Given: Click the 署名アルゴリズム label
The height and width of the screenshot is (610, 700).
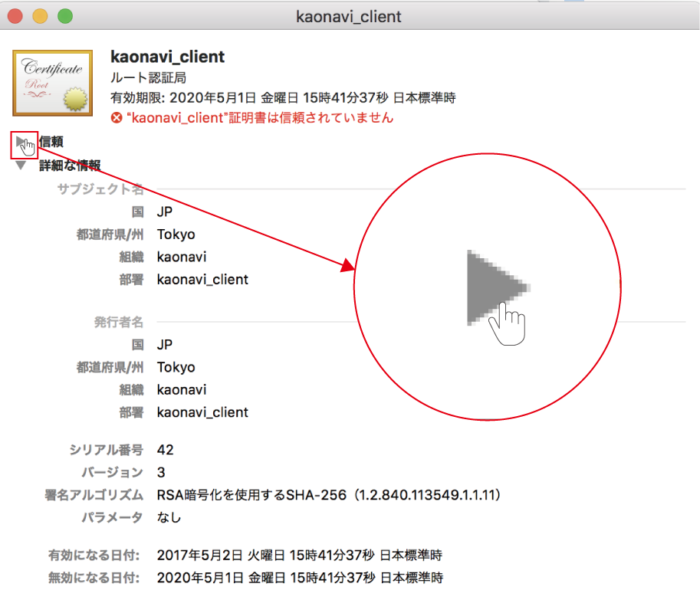Looking at the screenshot, I should point(94,495).
